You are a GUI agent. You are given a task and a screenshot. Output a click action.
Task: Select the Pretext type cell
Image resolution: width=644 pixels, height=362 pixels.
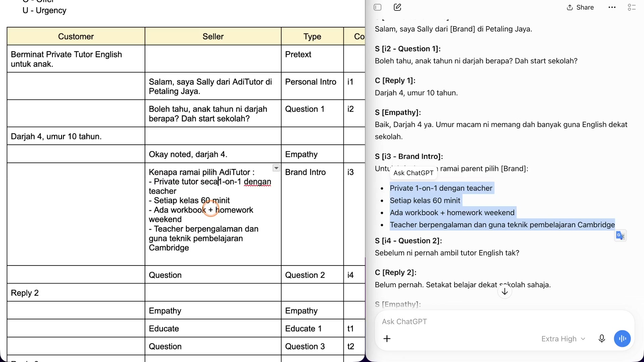(312, 59)
